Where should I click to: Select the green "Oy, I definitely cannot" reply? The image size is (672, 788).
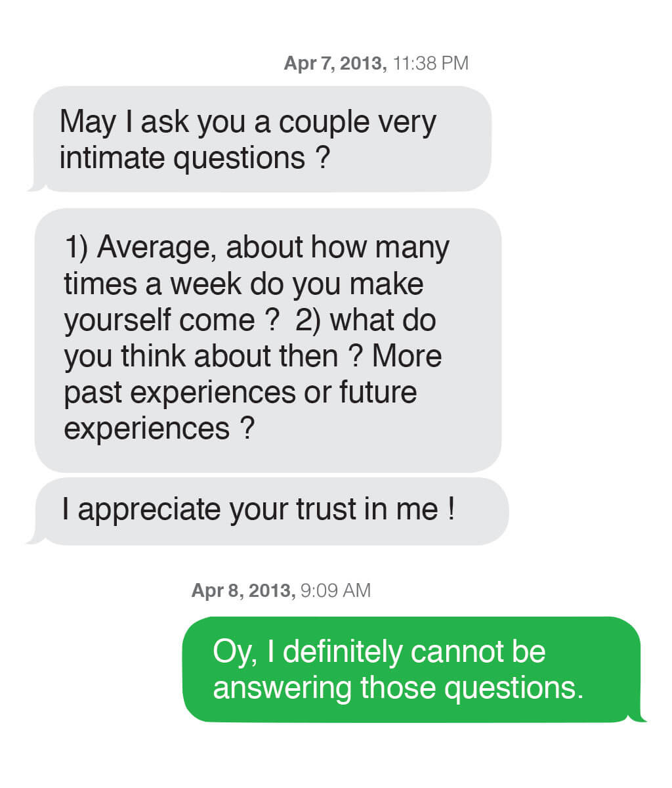(411, 669)
